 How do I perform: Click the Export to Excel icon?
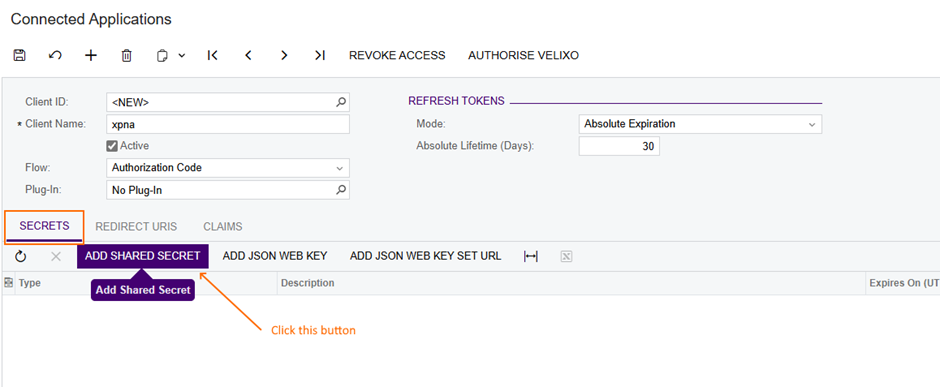567,256
